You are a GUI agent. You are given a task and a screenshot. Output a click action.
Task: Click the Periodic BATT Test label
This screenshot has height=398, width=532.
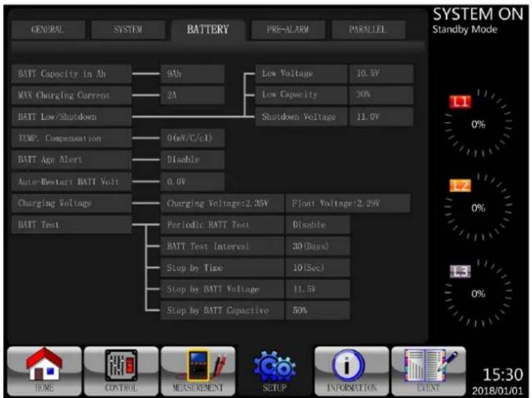(222, 225)
